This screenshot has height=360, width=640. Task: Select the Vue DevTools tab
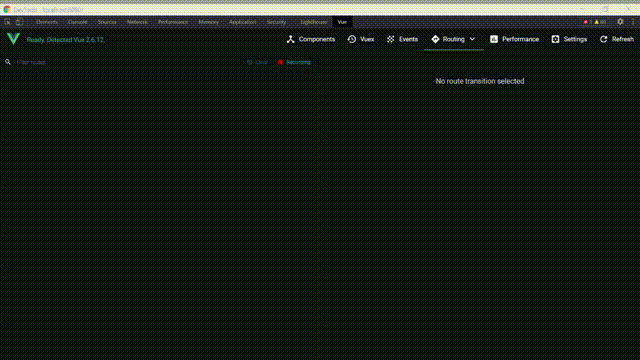tap(342, 22)
